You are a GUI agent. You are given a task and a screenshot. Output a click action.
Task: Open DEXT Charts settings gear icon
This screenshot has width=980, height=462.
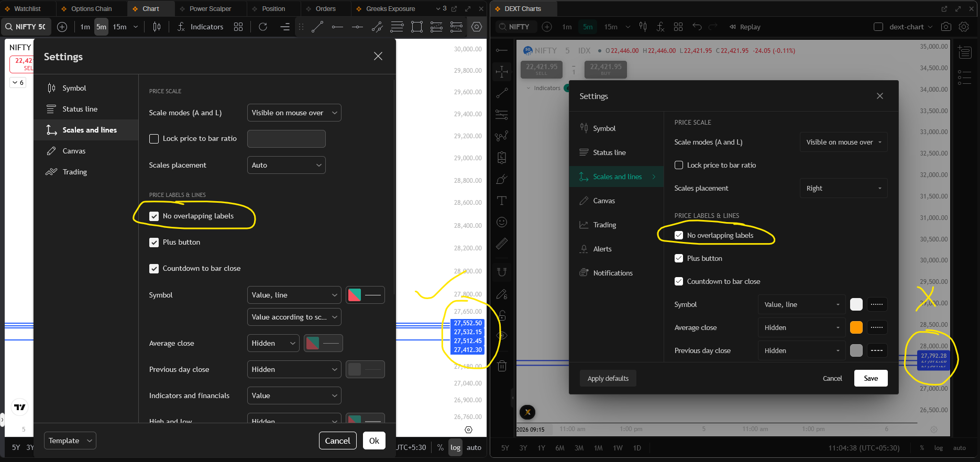click(964, 27)
